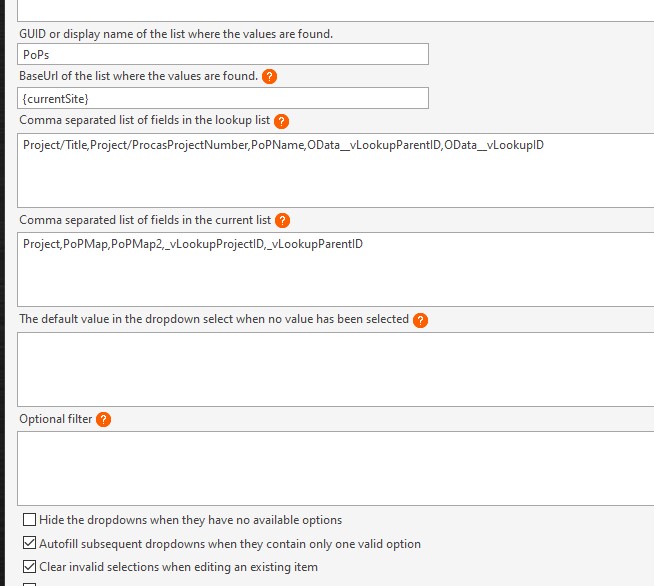Viewport: 654px width, 586px height.
Task: Open the Optional filter help icon
Action: 103,420
